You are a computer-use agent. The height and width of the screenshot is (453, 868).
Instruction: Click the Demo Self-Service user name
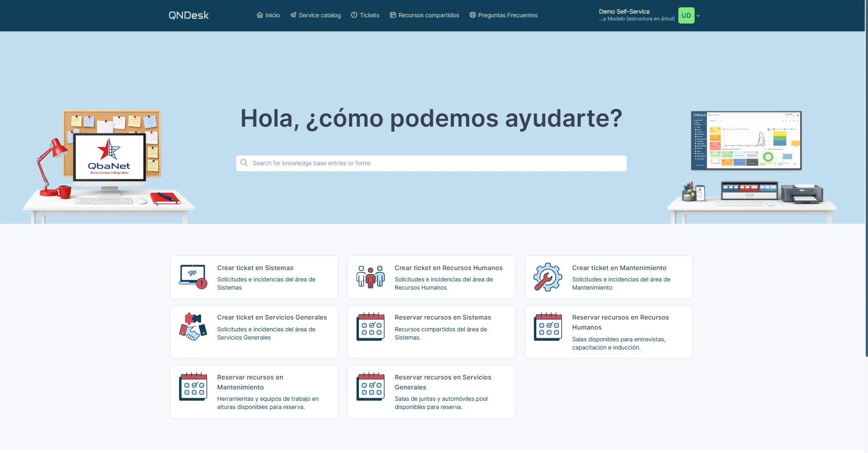pos(624,11)
